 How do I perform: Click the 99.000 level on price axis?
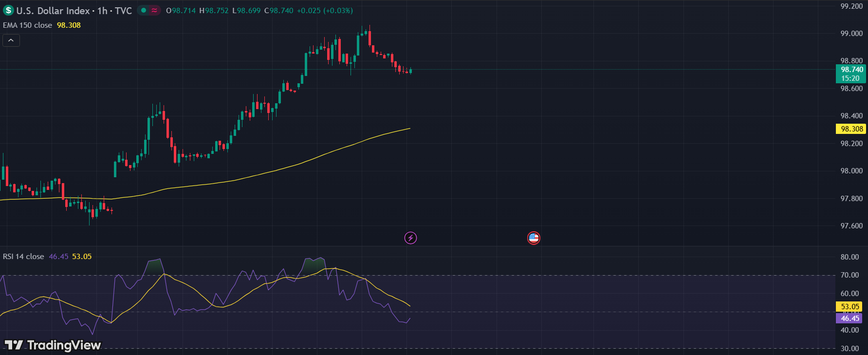(851, 34)
